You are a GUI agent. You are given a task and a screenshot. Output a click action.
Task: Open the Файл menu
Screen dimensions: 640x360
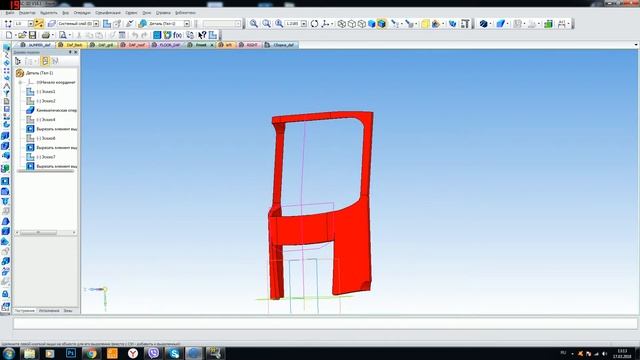(10, 13)
